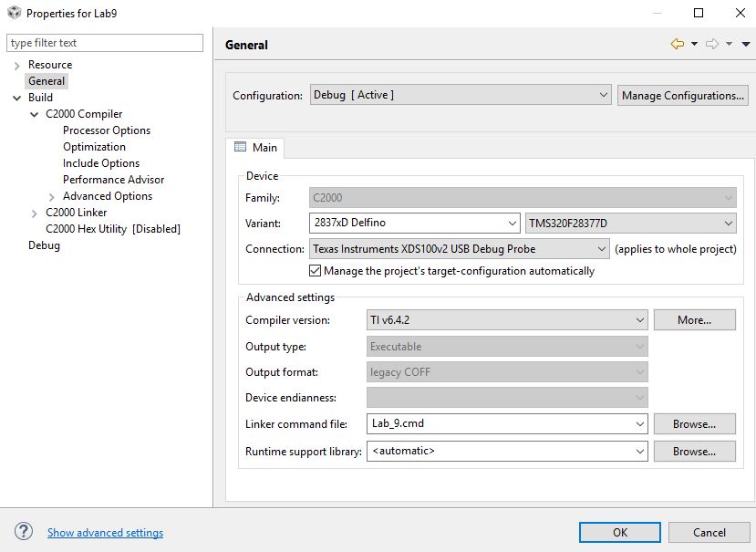
Task: Collapse the Build tree node
Action: [17, 98]
